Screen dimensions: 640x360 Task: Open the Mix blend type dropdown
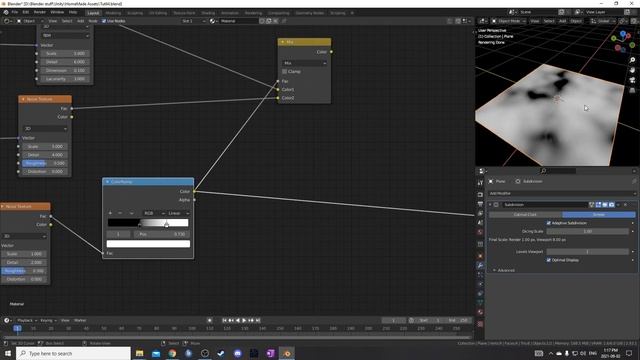tap(304, 63)
